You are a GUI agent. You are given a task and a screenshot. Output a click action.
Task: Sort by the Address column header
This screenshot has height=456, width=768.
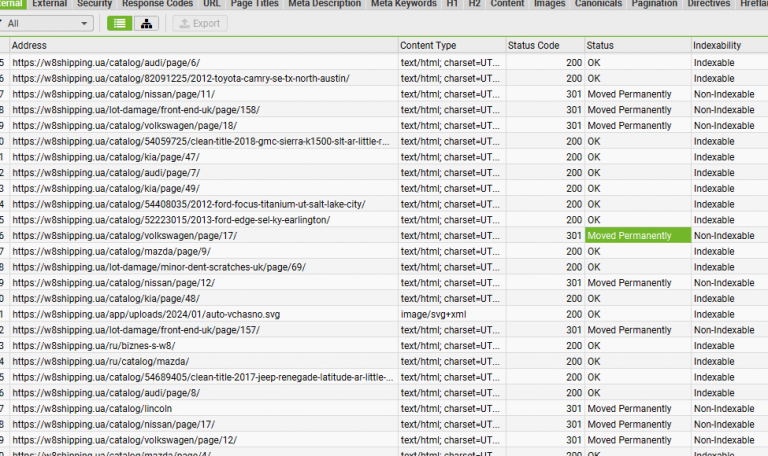204,46
